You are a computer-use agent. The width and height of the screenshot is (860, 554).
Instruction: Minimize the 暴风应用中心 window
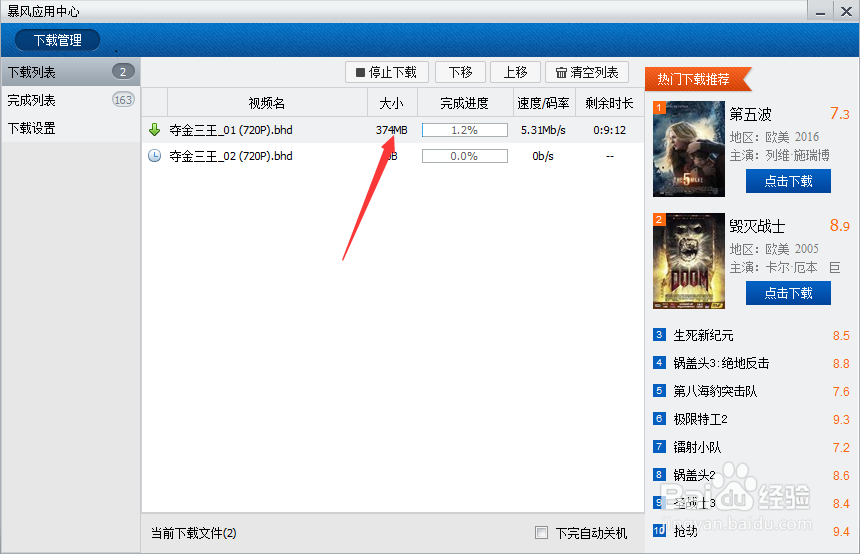pyautogui.click(x=821, y=11)
